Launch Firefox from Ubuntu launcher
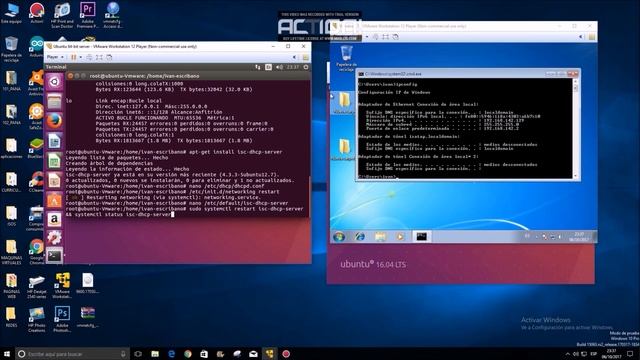Viewport: 640px width, 360px height. 54,121
